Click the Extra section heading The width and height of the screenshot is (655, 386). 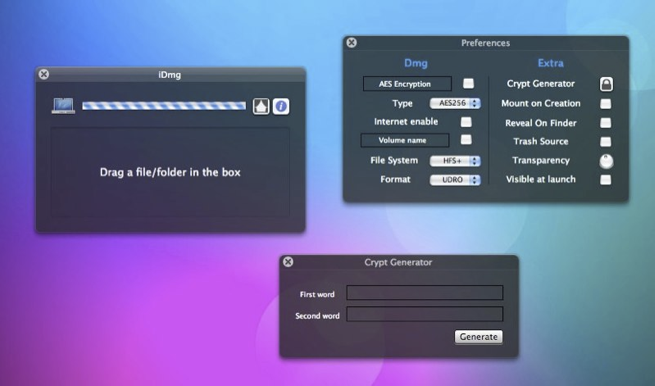coord(551,63)
